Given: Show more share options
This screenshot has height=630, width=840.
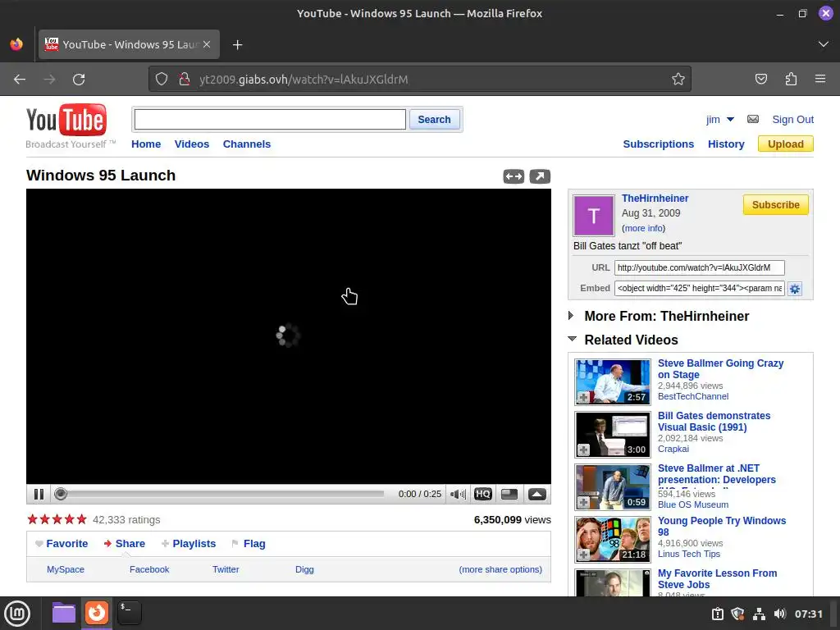Looking at the screenshot, I should click(x=500, y=569).
